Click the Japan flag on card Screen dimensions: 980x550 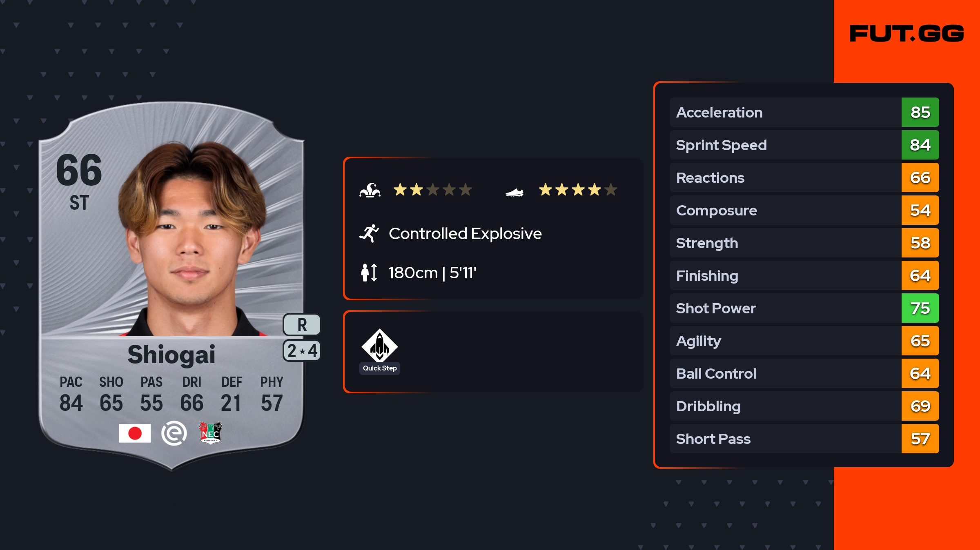click(x=135, y=433)
